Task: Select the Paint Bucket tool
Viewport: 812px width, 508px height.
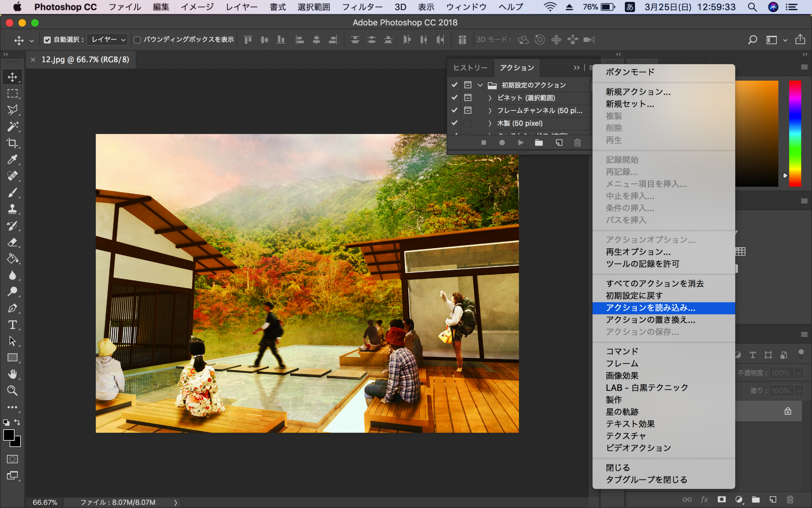Action: pyautogui.click(x=12, y=258)
